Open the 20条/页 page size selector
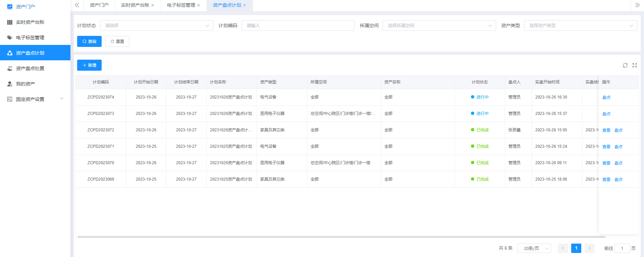 coord(534,248)
